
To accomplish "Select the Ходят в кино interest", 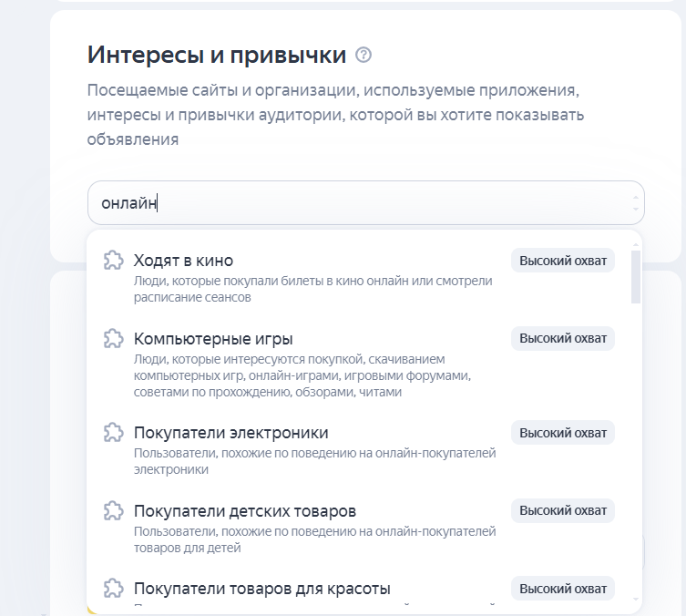I will click(183, 261).
